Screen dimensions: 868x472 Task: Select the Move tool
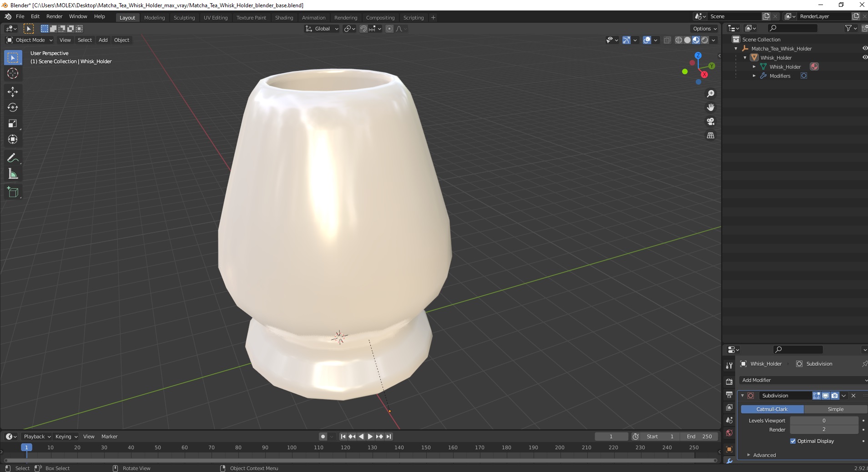coord(13,92)
